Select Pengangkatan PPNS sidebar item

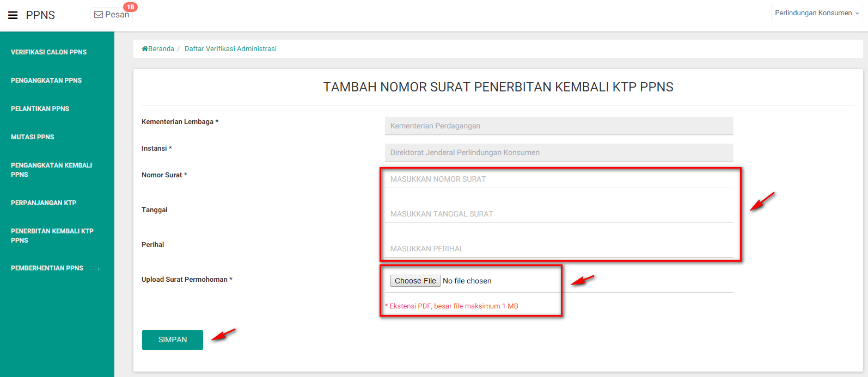coord(46,81)
